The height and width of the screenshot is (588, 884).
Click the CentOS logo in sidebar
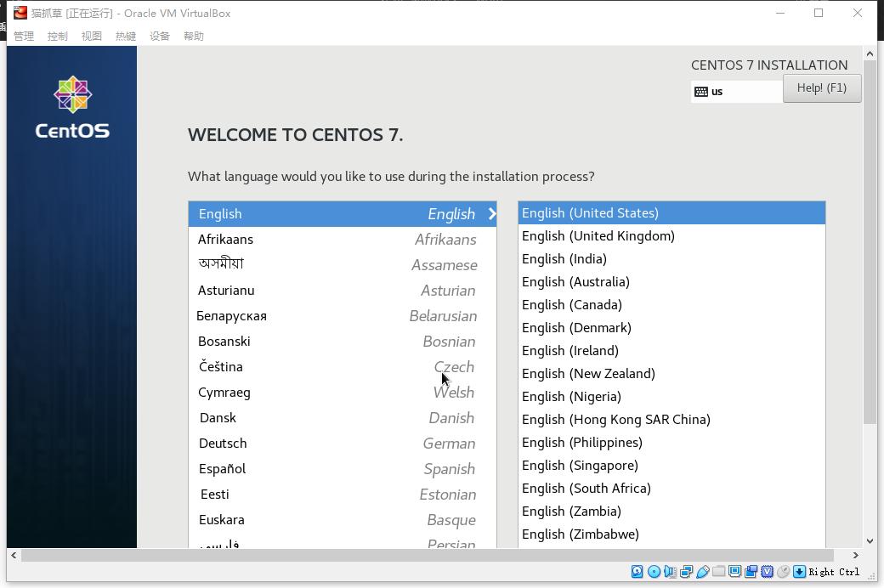point(72,107)
